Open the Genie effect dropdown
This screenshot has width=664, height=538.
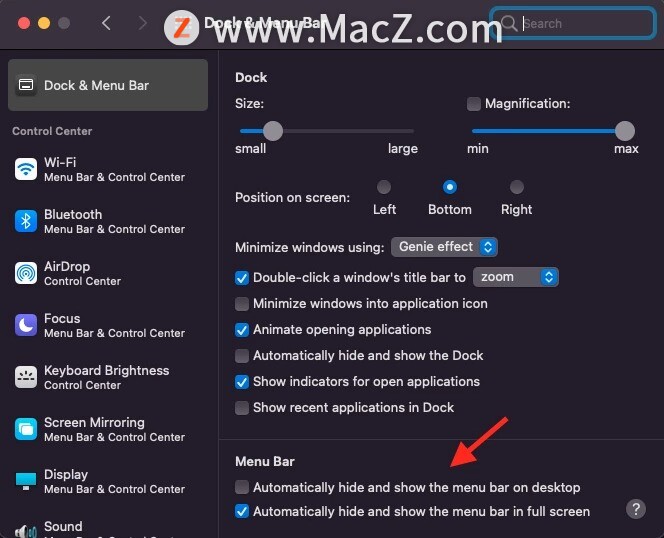tap(444, 247)
